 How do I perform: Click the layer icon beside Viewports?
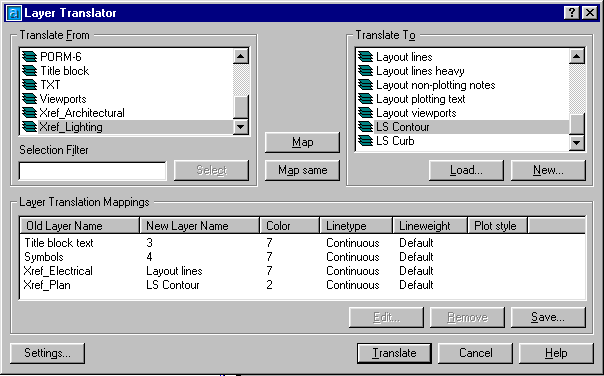29,99
